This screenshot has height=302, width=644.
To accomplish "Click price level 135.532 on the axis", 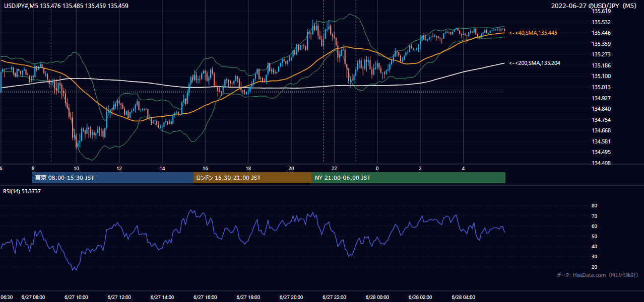I will pyautogui.click(x=601, y=22).
